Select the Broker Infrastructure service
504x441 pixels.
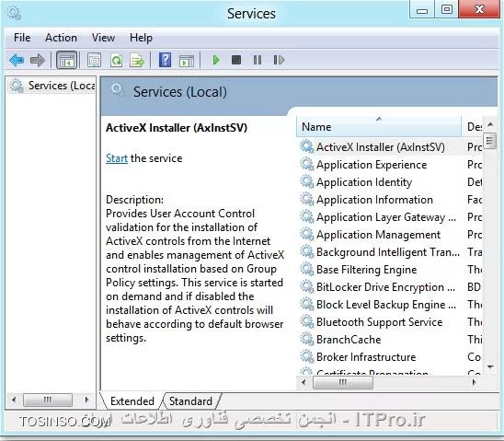[366, 357]
